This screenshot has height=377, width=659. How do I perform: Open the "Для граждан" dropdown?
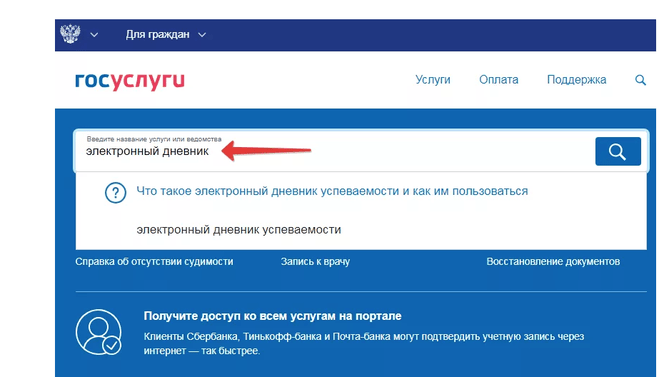pyautogui.click(x=166, y=34)
